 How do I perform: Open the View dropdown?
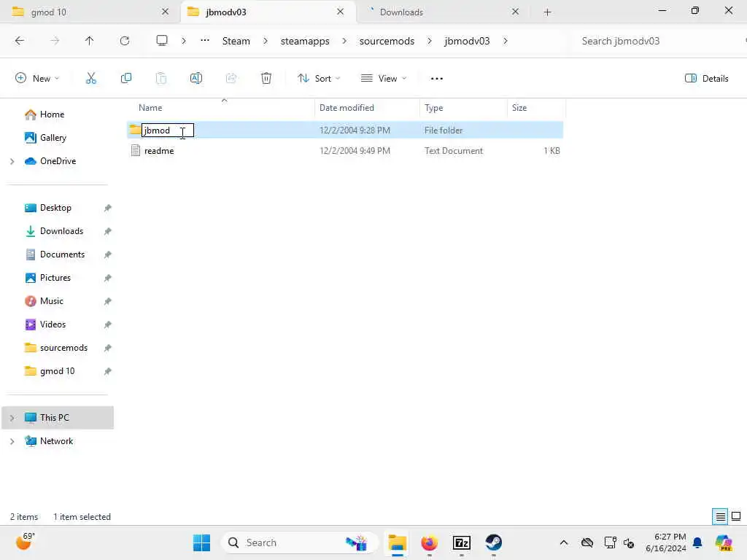(x=384, y=79)
